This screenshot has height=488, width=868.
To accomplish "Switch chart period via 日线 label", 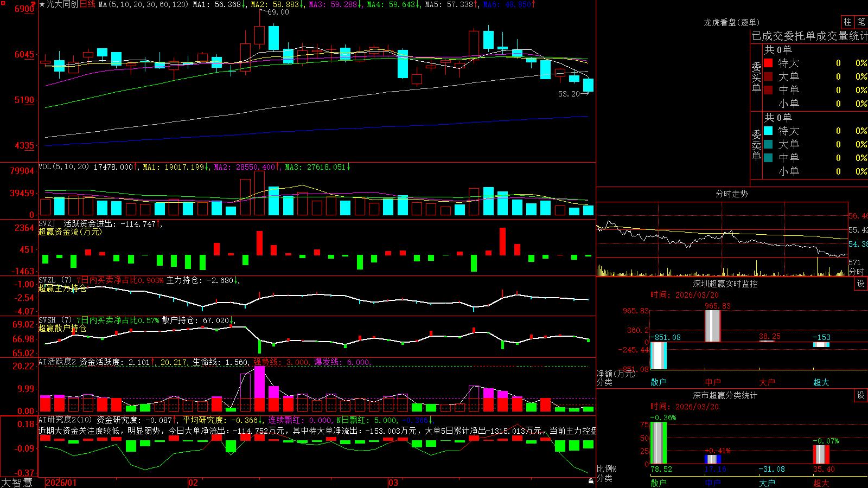I will coord(87,4).
